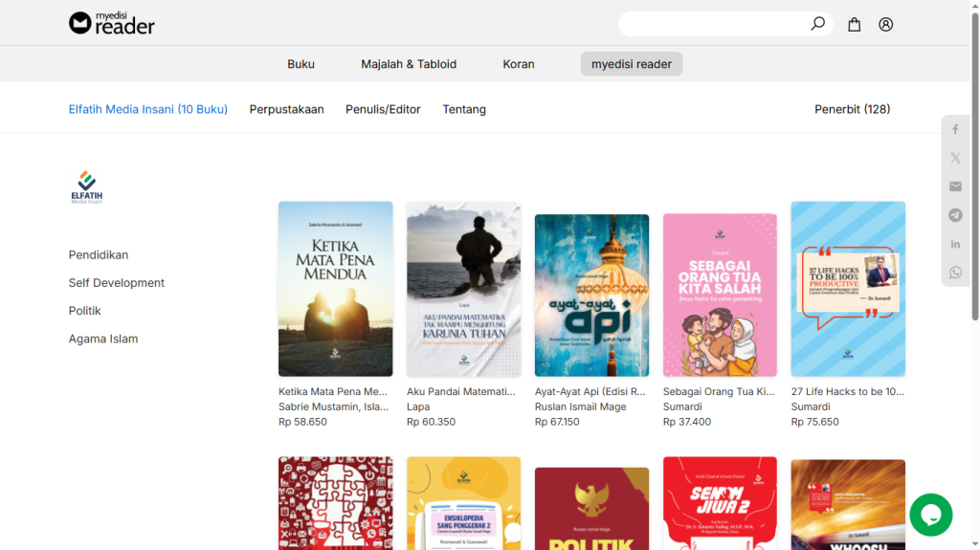The height and width of the screenshot is (550, 980).
Task: Open the user account profile icon
Action: tap(886, 25)
